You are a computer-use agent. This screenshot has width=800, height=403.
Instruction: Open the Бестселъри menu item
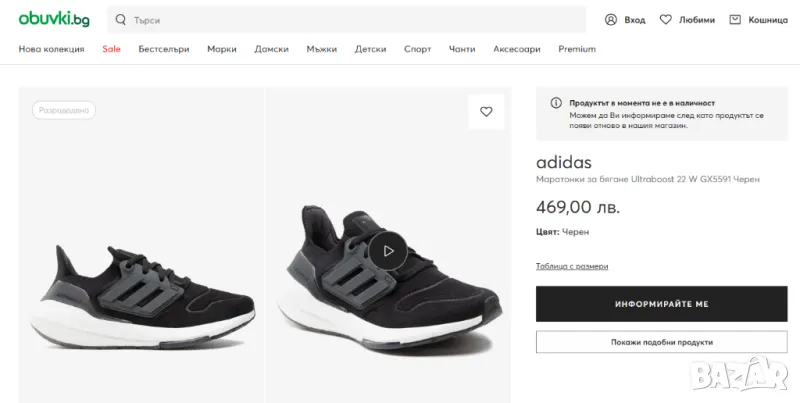click(x=163, y=49)
